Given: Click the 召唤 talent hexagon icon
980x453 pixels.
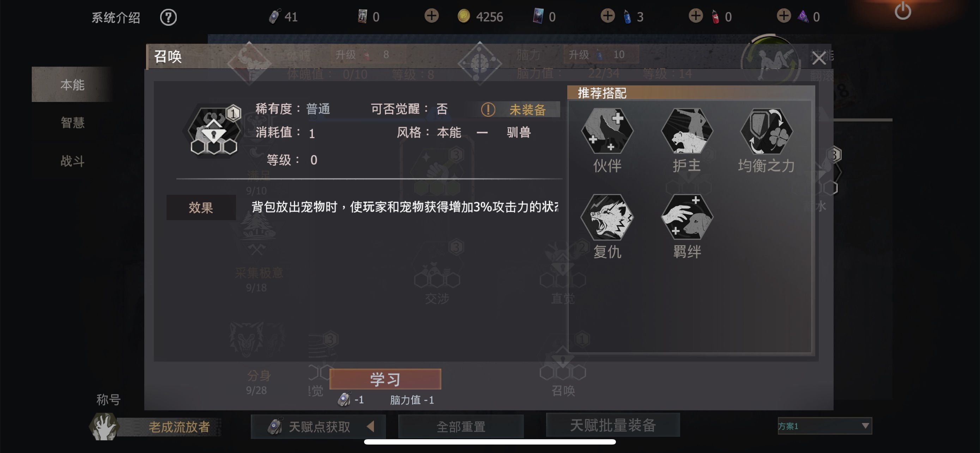Looking at the screenshot, I should pos(214,131).
